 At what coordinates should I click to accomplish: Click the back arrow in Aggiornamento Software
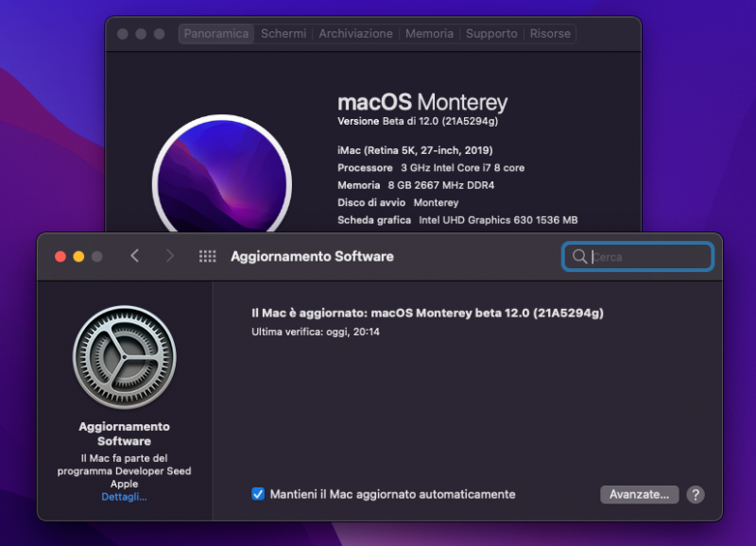click(x=135, y=256)
